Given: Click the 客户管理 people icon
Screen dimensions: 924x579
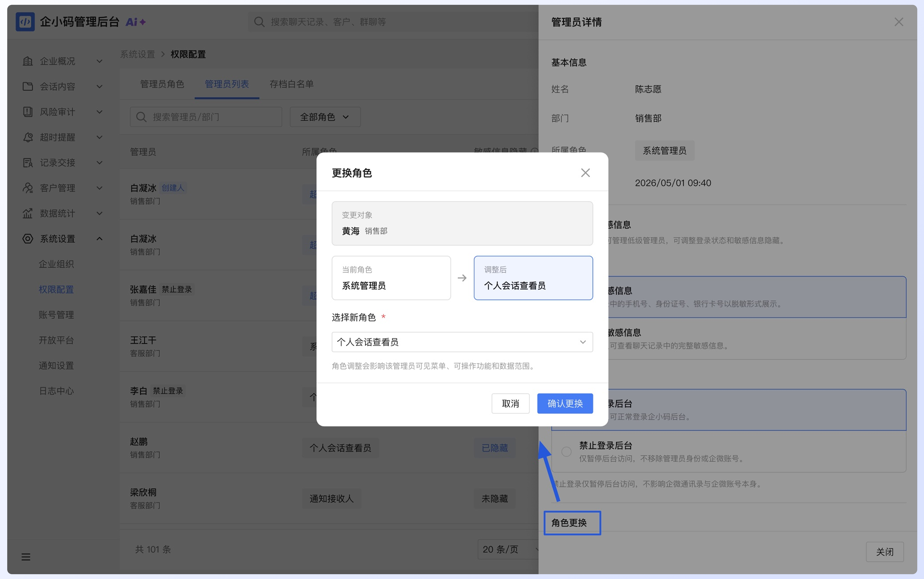Looking at the screenshot, I should pos(28,188).
